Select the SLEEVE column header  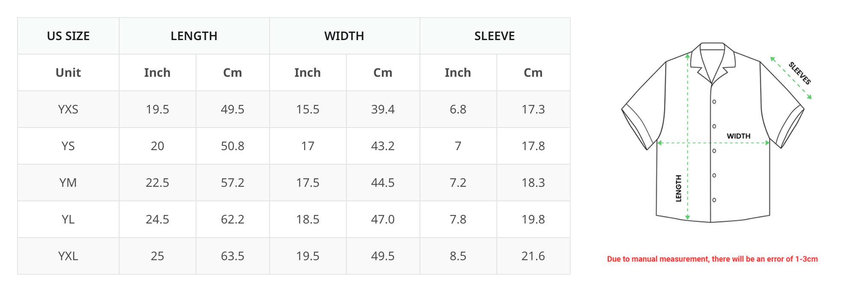pos(495,36)
